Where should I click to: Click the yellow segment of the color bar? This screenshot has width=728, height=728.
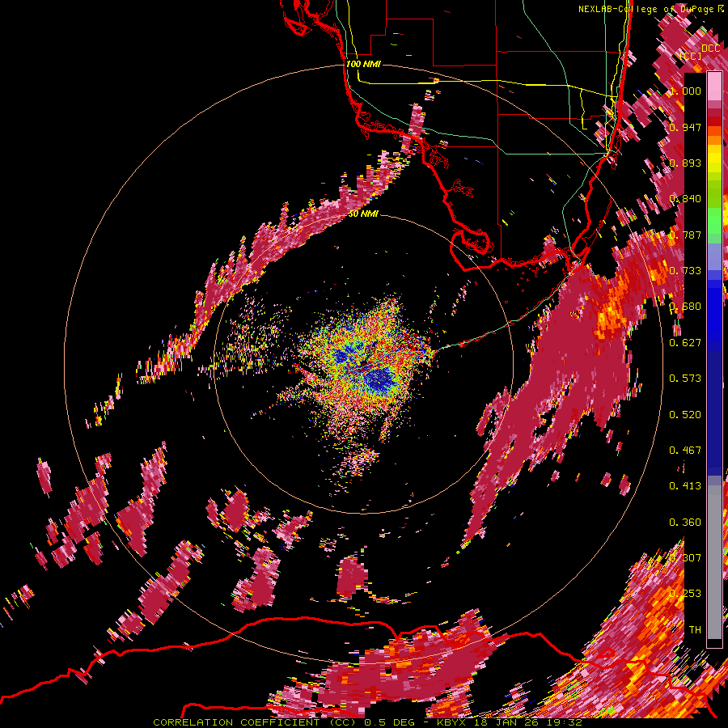[714, 159]
